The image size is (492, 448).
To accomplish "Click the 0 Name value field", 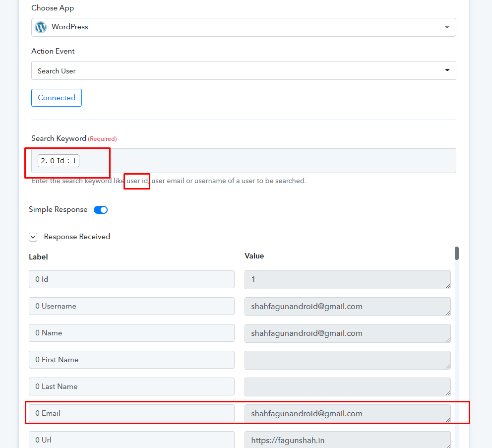I will (x=347, y=333).
